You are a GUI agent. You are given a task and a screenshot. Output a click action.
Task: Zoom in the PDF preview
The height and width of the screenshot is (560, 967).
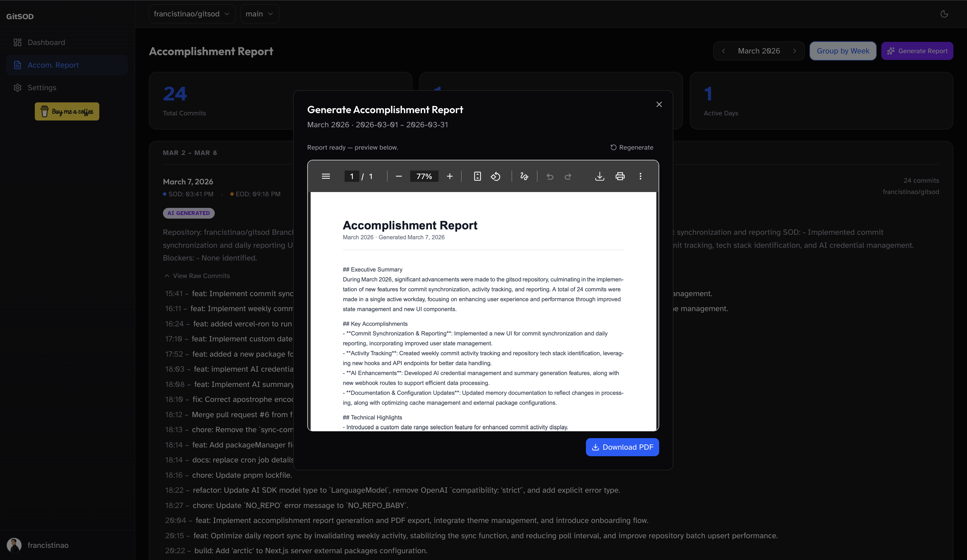click(450, 176)
